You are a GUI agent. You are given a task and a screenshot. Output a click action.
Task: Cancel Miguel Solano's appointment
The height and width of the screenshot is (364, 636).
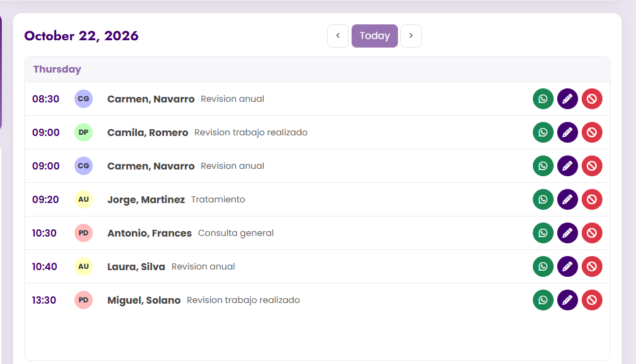[592, 300]
